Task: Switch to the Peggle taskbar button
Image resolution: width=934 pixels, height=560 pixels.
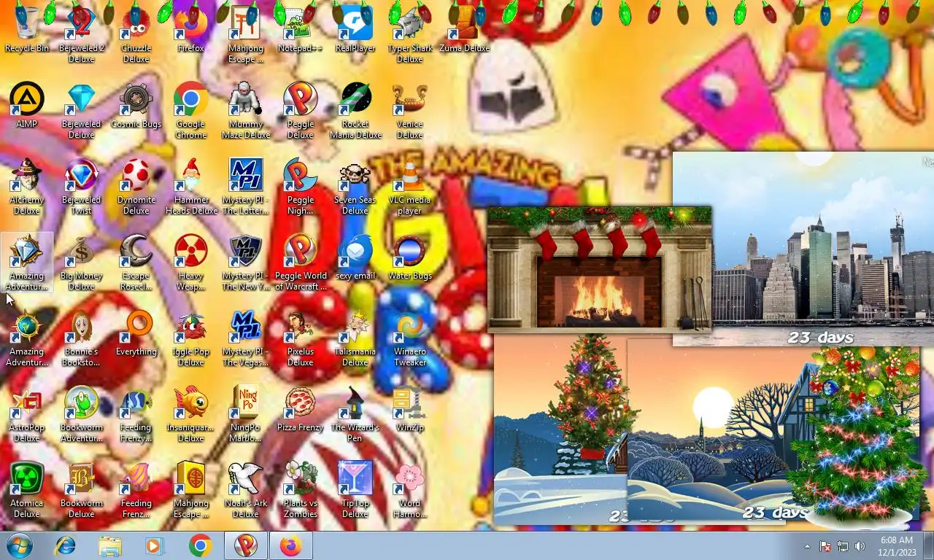Action: click(246, 545)
